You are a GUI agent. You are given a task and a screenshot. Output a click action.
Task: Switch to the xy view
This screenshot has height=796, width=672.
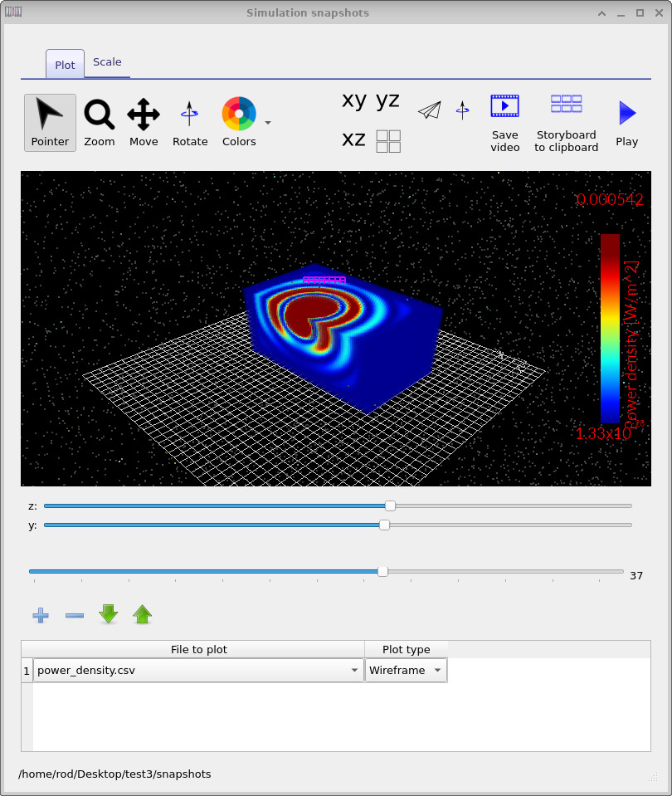[353, 100]
